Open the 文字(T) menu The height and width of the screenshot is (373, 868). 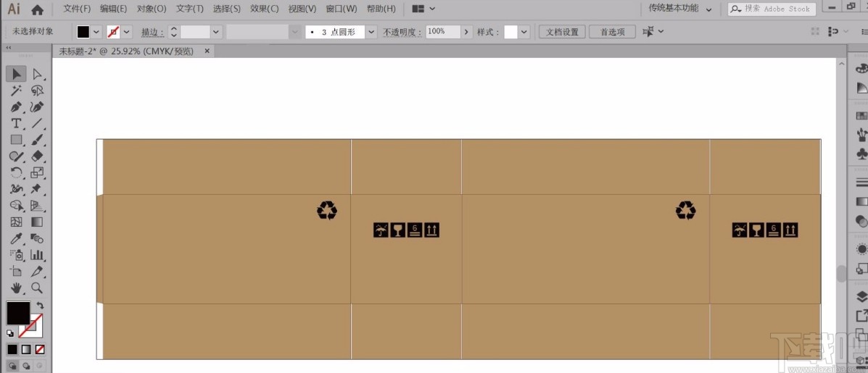[190, 9]
